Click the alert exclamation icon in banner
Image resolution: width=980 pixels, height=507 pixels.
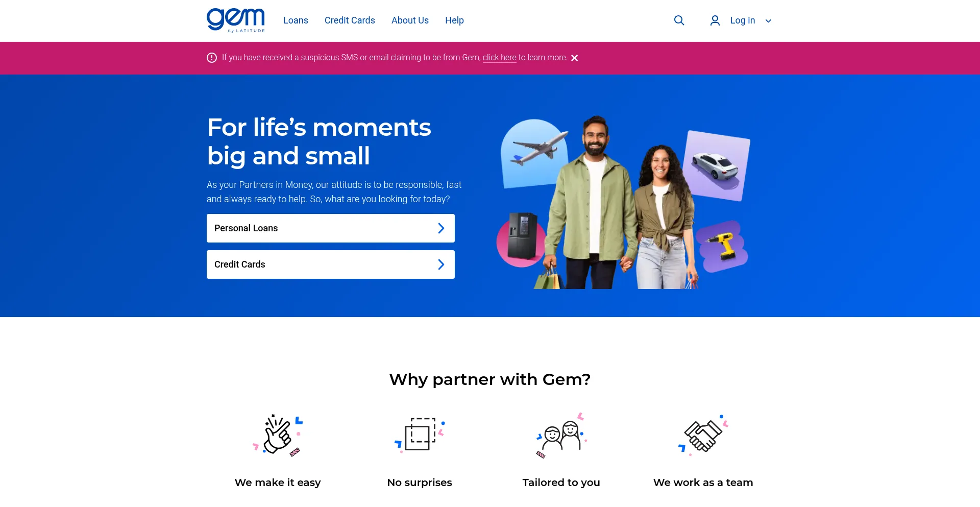click(212, 58)
